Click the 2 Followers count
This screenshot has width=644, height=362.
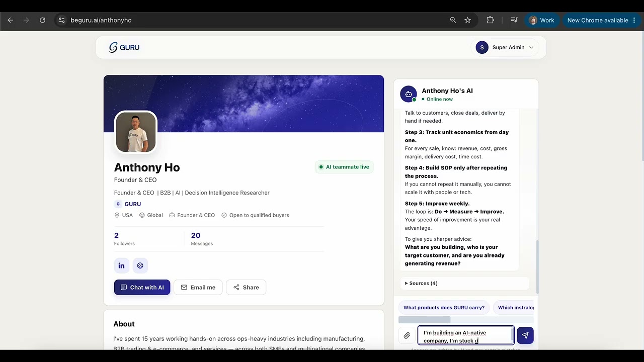124,239
